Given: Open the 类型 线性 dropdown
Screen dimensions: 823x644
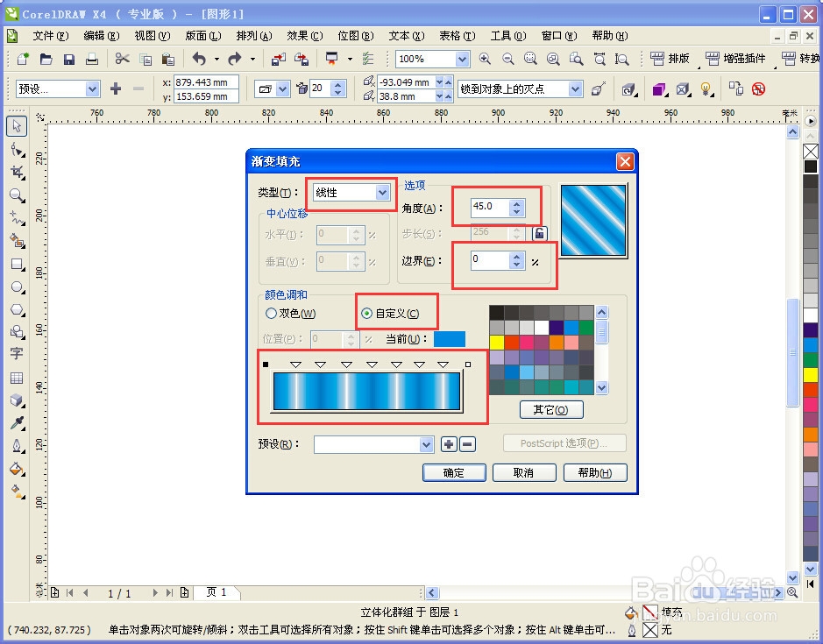Looking at the screenshot, I should 383,193.
